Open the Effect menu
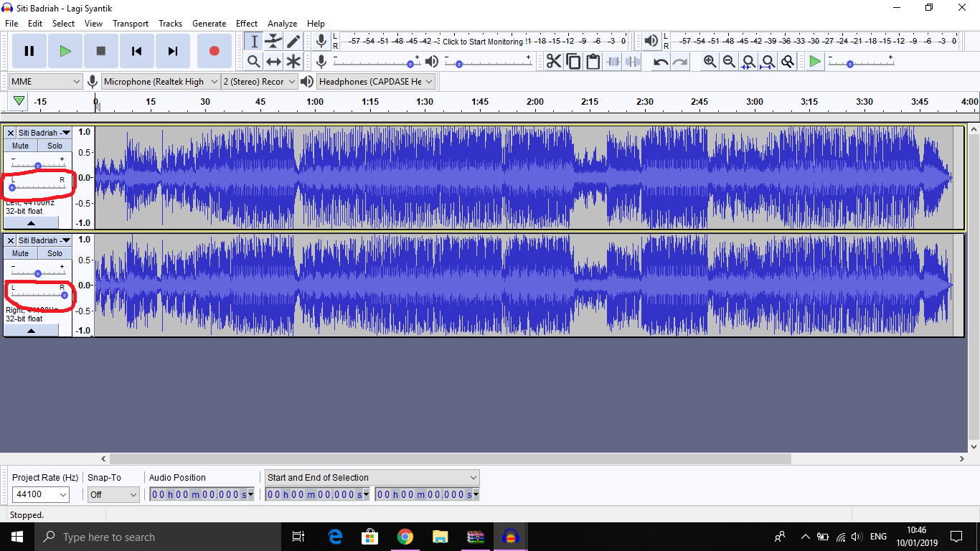The width and height of the screenshot is (980, 551). tap(247, 24)
